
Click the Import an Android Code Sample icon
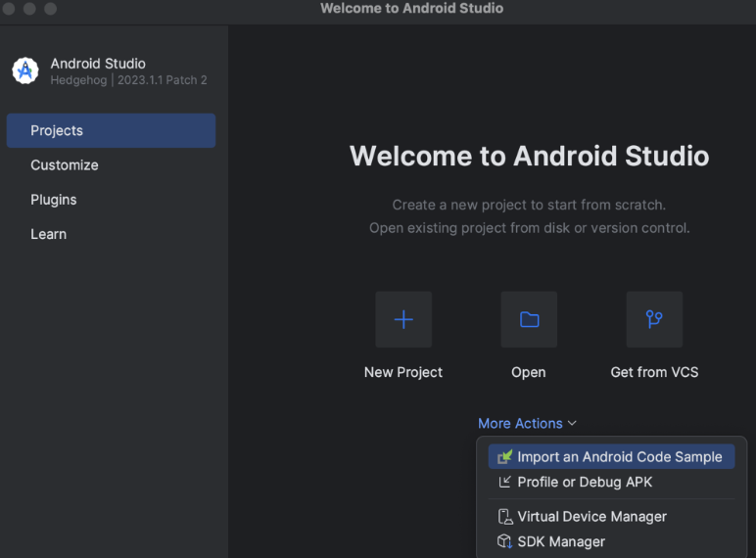click(x=504, y=456)
